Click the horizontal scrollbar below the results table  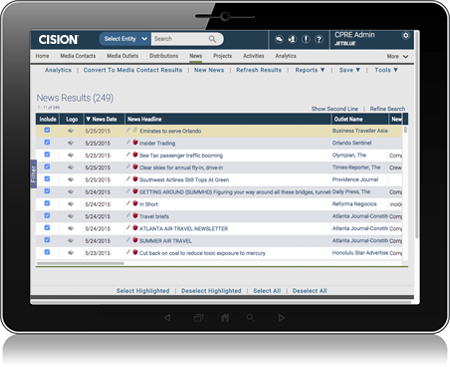(80, 263)
